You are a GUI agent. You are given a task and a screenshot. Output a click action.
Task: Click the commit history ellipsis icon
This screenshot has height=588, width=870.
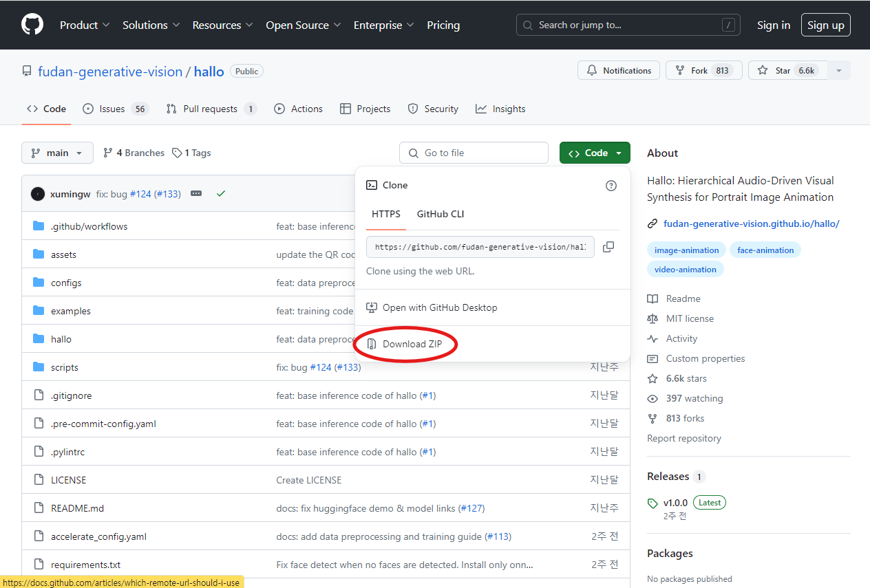pyautogui.click(x=196, y=194)
